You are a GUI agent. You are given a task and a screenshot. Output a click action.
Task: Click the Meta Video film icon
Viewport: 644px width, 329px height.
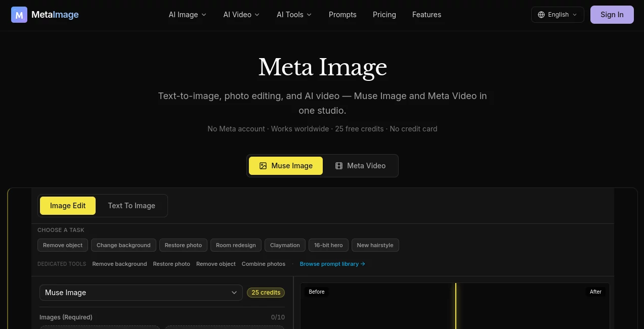click(x=339, y=166)
